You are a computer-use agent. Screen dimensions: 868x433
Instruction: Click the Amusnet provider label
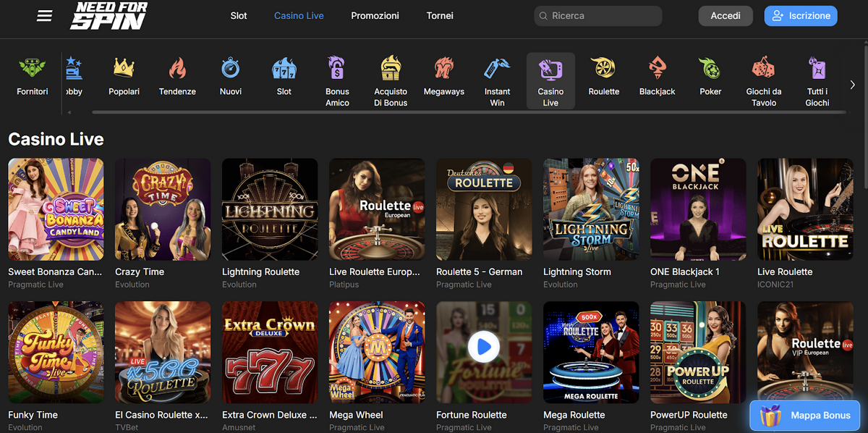239,427
